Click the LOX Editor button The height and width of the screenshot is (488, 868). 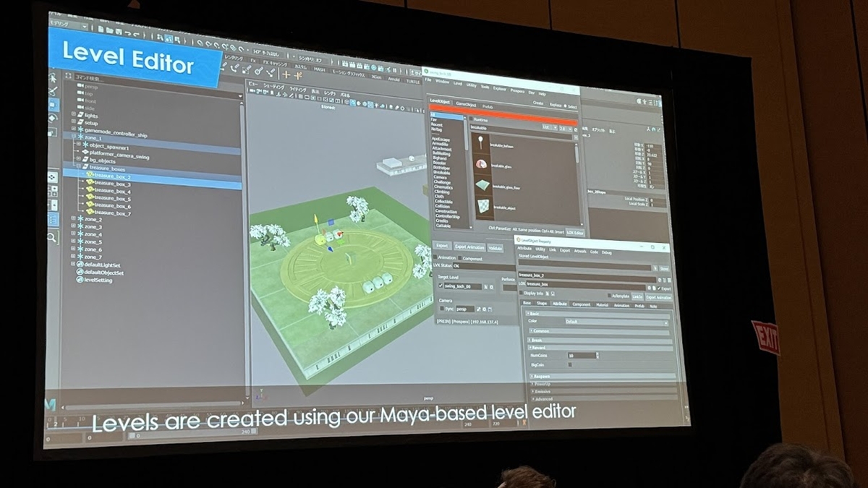coord(575,232)
